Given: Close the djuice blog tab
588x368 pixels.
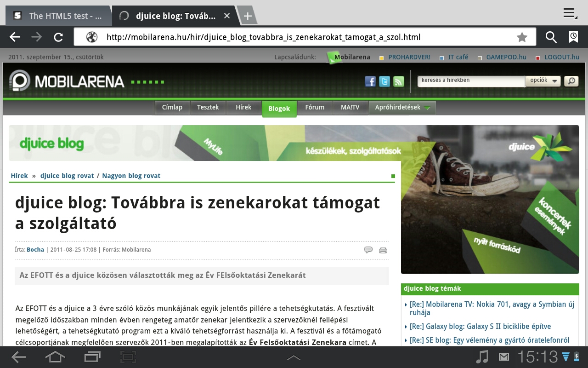Looking at the screenshot, I should click(227, 16).
